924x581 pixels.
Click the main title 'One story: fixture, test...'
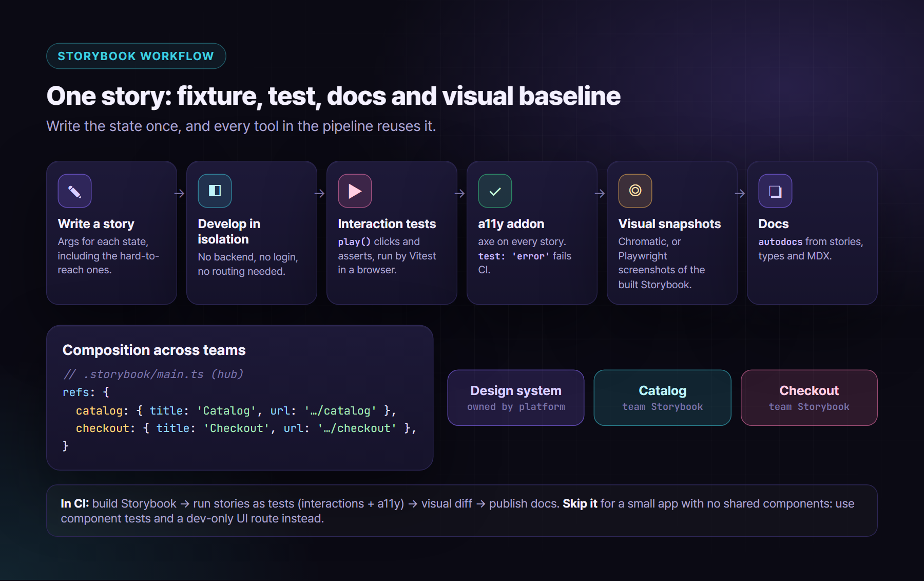coord(334,97)
